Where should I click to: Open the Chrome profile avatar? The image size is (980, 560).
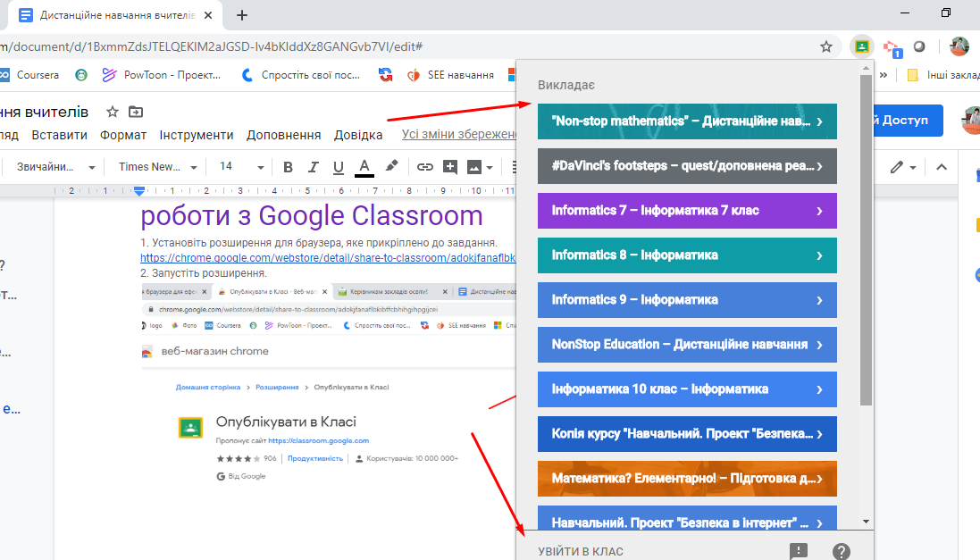[x=959, y=46]
